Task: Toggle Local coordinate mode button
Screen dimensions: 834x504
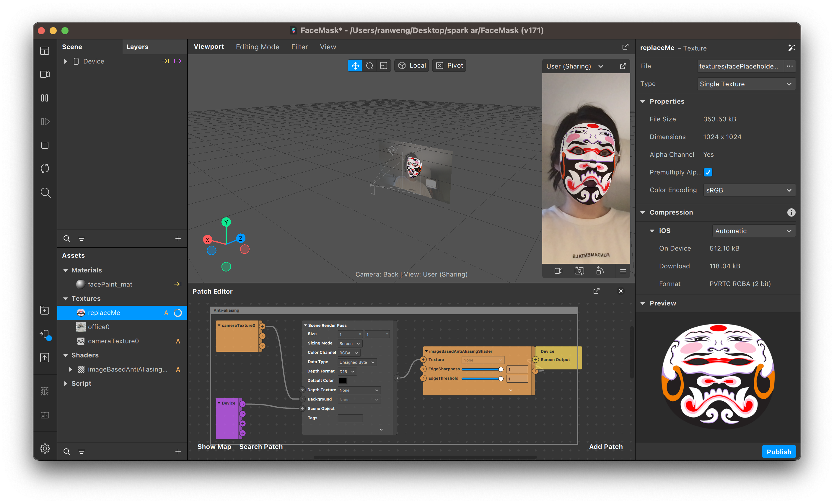Action: pyautogui.click(x=412, y=66)
